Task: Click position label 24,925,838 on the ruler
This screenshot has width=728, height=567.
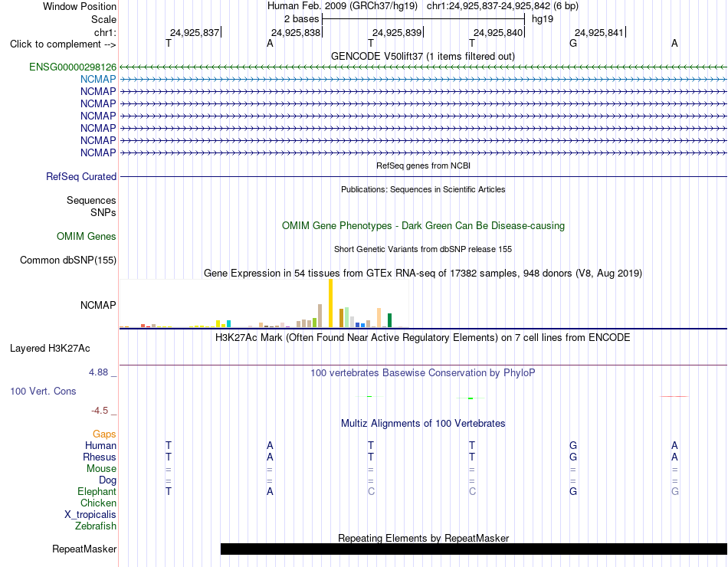Action: [x=296, y=32]
